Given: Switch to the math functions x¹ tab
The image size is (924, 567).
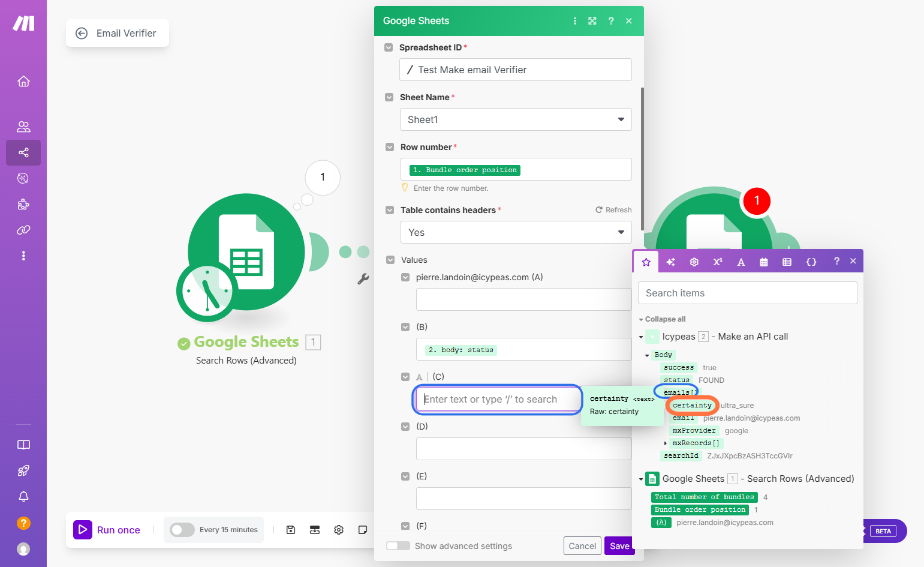Looking at the screenshot, I should [718, 262].
